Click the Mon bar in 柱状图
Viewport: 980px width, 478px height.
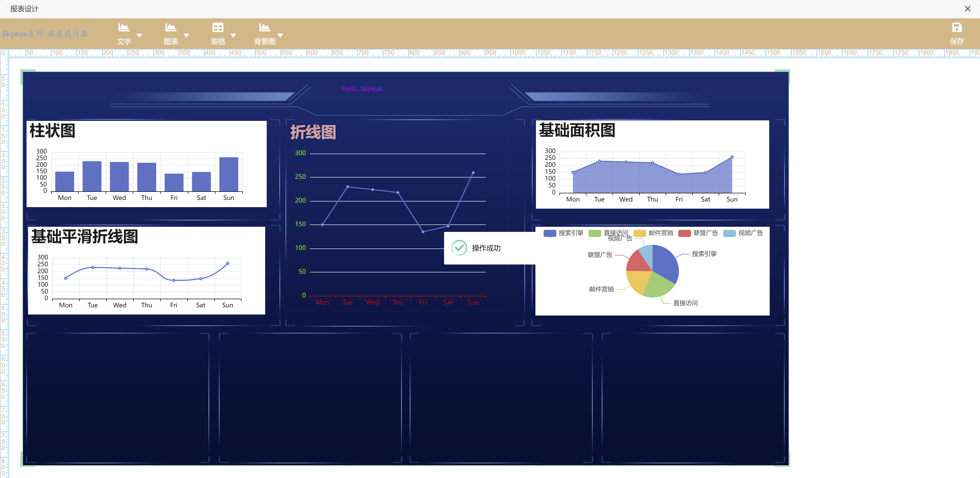click(65, 181)
